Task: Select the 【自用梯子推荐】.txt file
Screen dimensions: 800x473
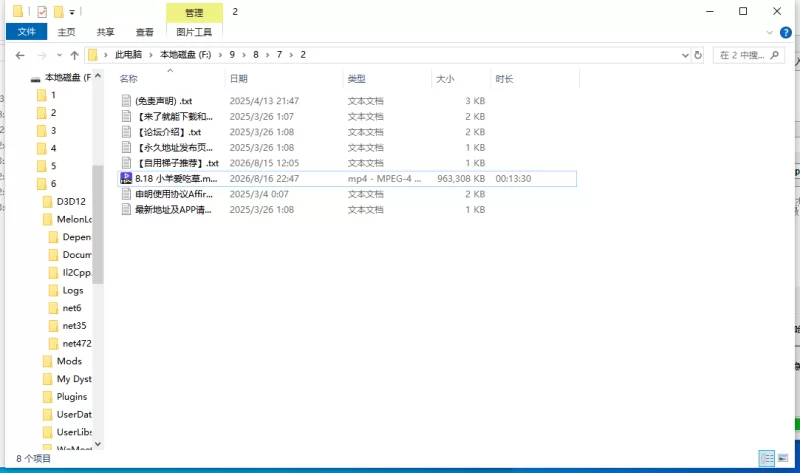Action: pyautogui.click(x=177, y=163)
